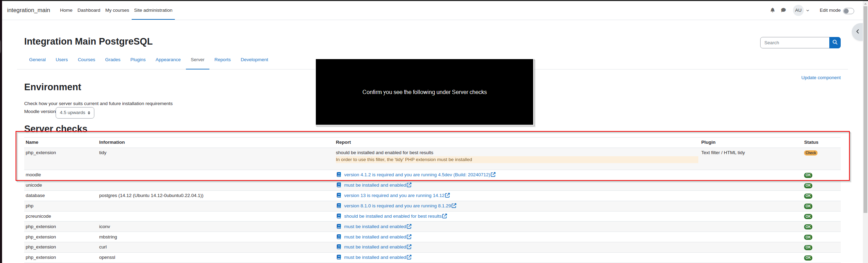Click the docs book icon in iconv row
This screenshot has width=868, height=263.
[x=339, y=226]
